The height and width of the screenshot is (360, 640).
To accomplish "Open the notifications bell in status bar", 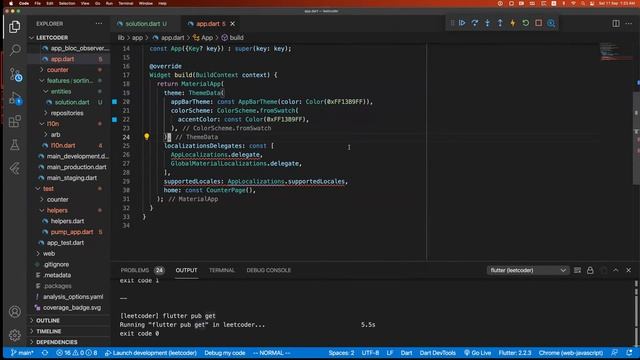I will [629, 353].
